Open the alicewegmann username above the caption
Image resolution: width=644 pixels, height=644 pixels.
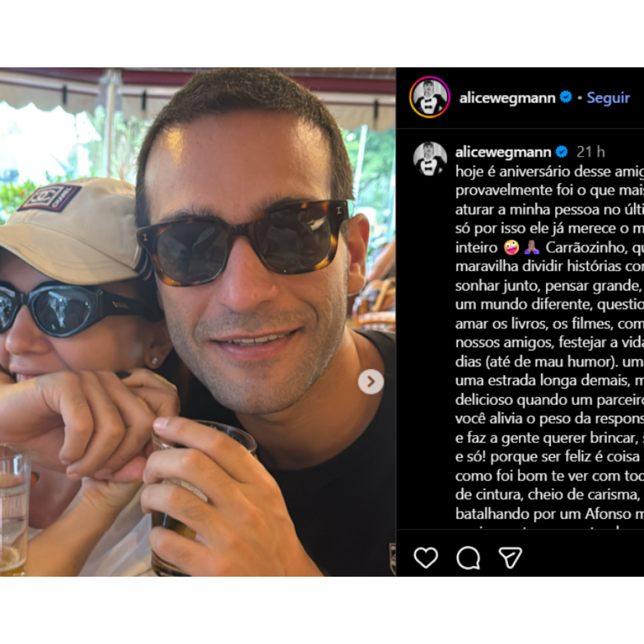coord(503,152)
